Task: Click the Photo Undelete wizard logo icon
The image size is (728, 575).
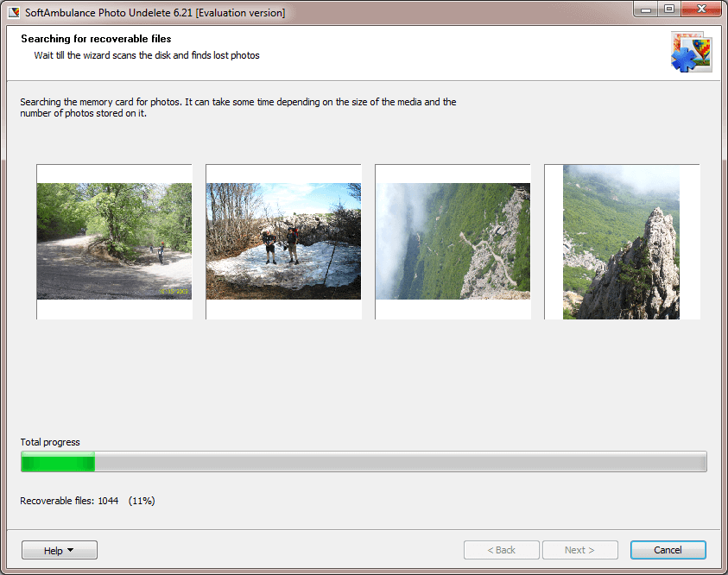Action: pos(692,52)
